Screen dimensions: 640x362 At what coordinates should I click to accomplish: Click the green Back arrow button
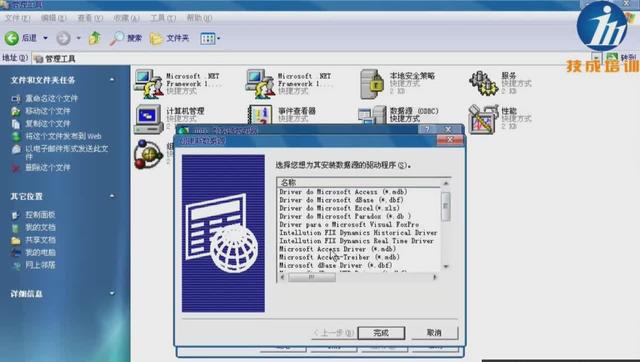point(12,38)
